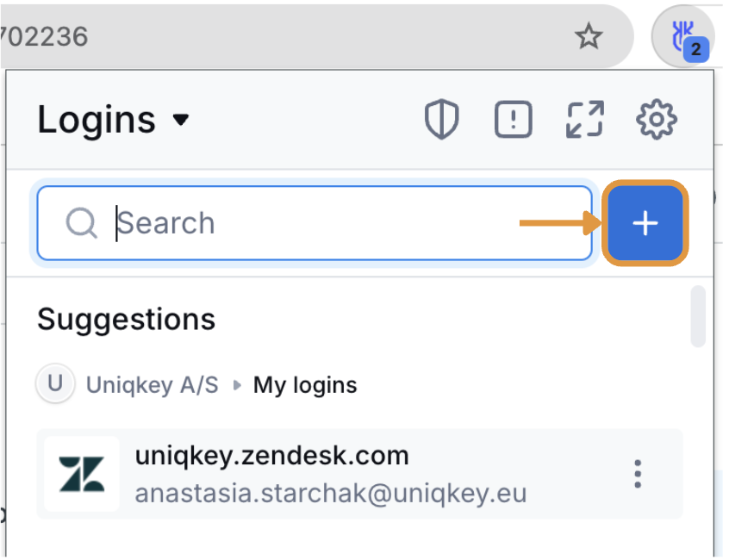Expand the breadcrumb triangle after Uniqkey A/S
This screenshot has height=560, width=729.
pyautogui.click(x=237, y=385)
